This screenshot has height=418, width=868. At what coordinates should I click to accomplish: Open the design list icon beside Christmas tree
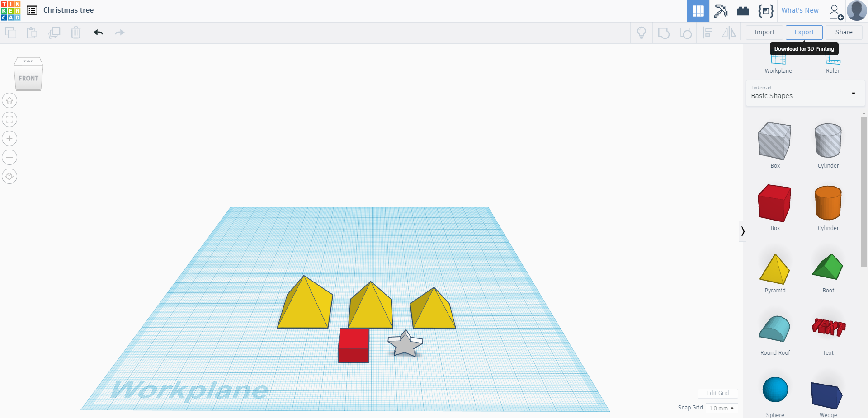coord(32,10)
